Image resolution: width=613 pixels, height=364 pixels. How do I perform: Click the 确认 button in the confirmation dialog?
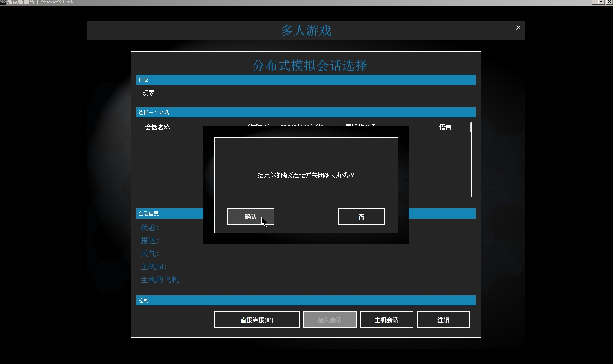coord(251,217)
